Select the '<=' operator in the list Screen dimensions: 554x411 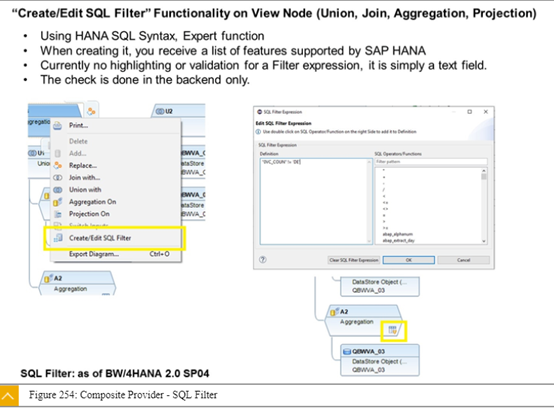(x=385, y=202)
